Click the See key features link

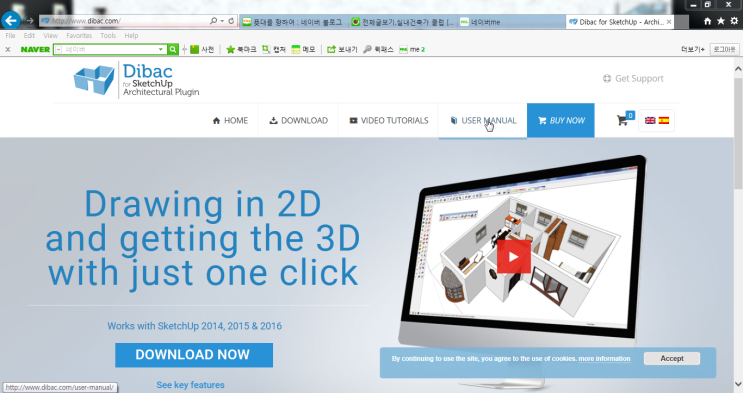(x=190, y=385)
